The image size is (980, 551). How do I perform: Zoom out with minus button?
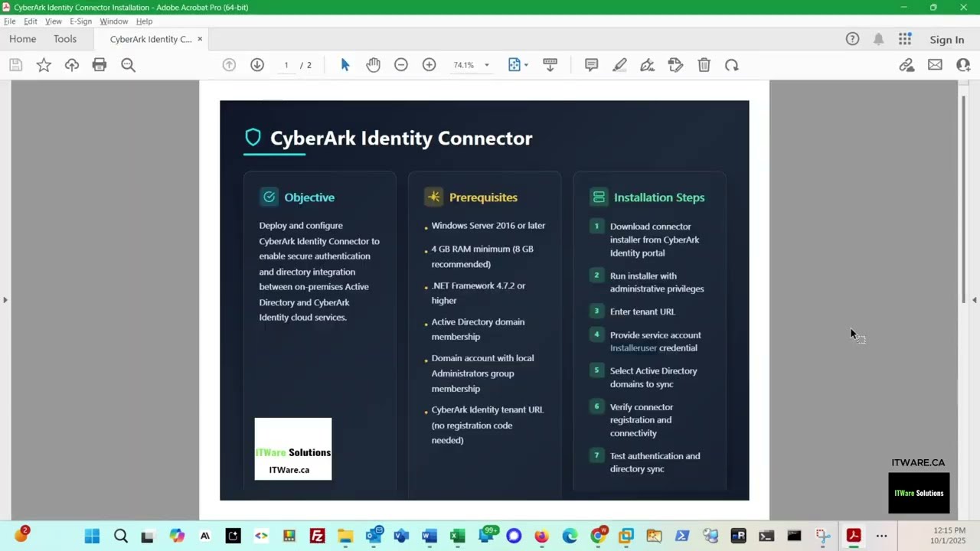(x=401, y=65)
